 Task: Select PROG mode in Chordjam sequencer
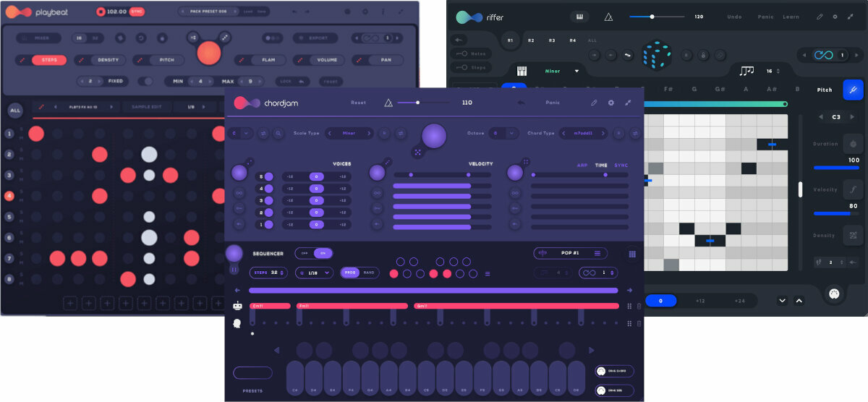coord(350,273)
